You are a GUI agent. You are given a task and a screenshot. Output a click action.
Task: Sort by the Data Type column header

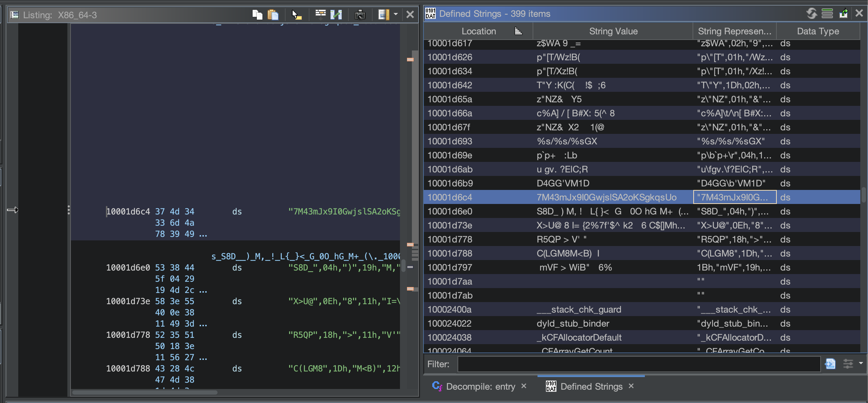pos(818,31)
